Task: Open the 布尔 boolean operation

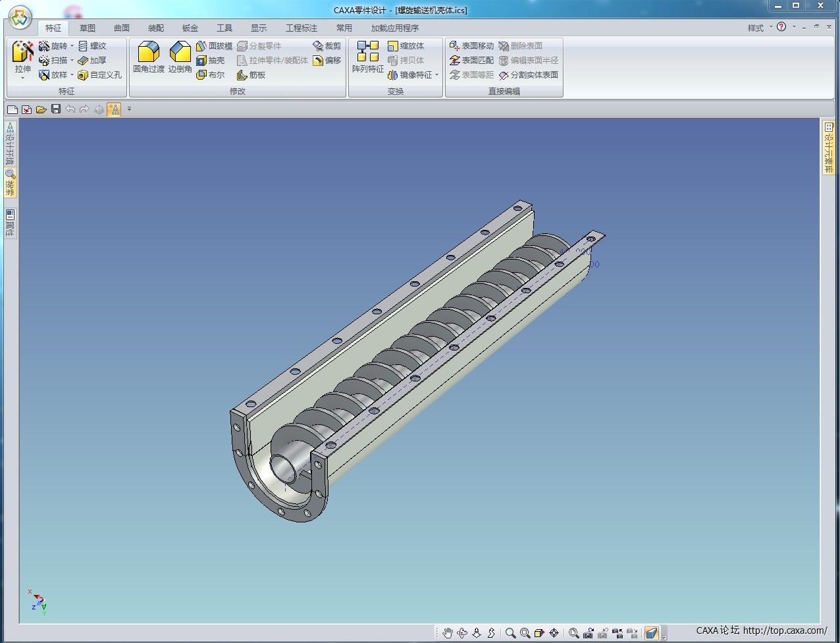Action: point(211,75)
